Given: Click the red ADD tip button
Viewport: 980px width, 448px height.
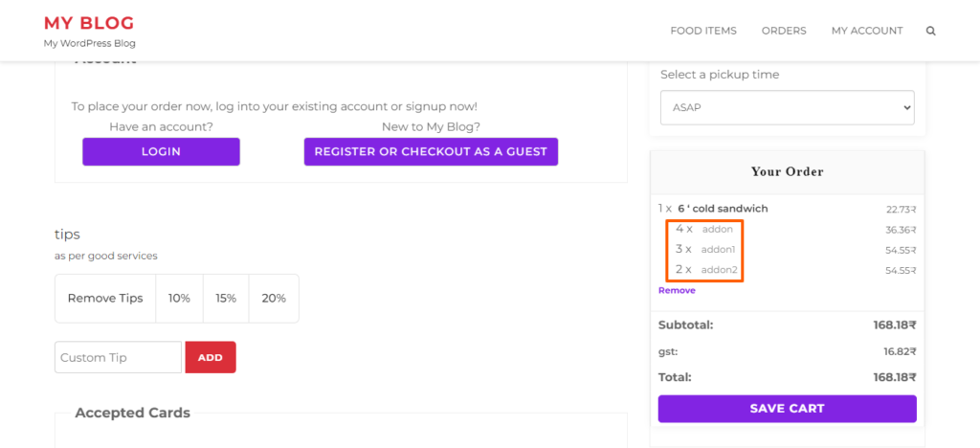Looking at the screenshot, I should [x=211, y=357].
